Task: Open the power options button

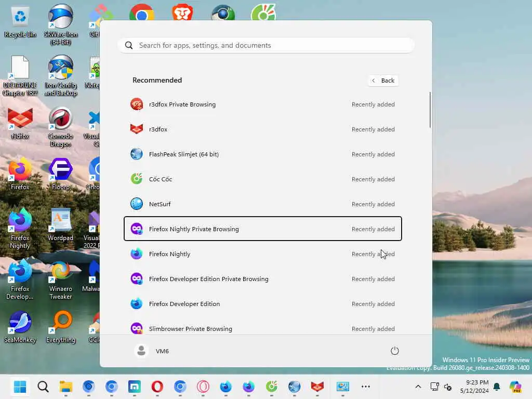Action: click(x=394, y=351)
